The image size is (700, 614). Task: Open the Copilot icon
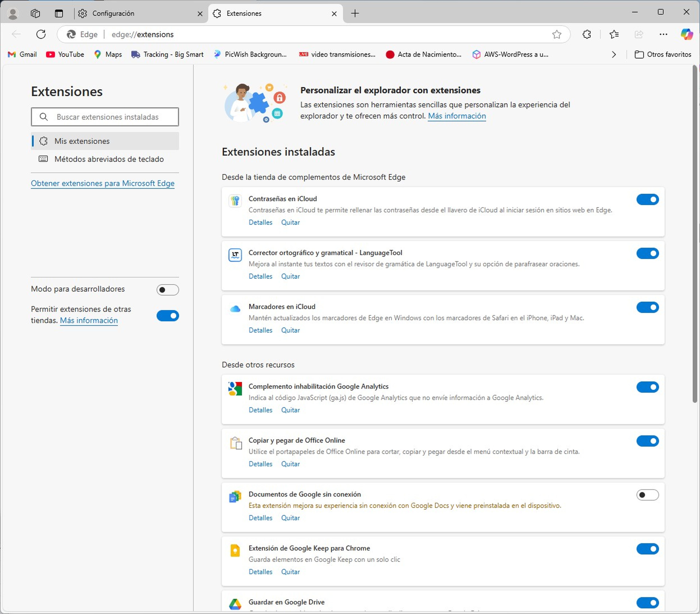tap(687, 34)
